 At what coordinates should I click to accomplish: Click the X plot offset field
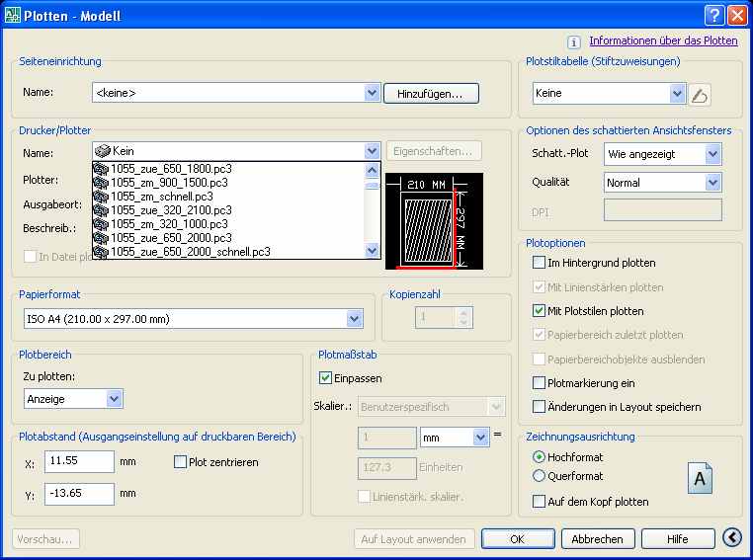79,461
